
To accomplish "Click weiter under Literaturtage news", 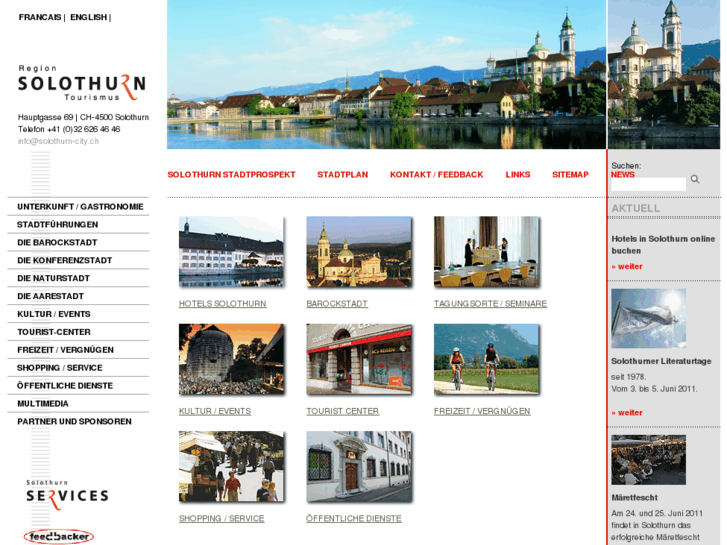I will (627, 413).
